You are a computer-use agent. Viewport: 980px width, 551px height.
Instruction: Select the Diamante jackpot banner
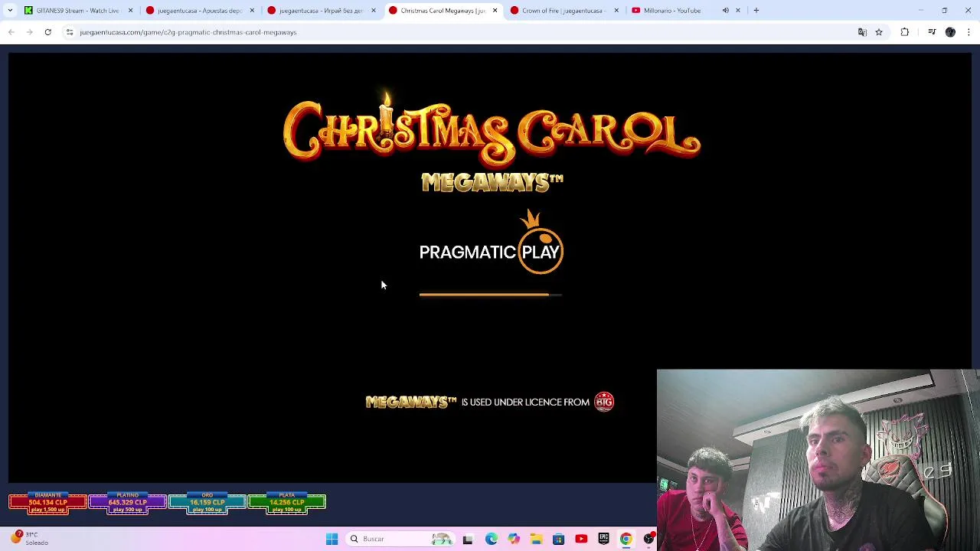coord(47,503)
